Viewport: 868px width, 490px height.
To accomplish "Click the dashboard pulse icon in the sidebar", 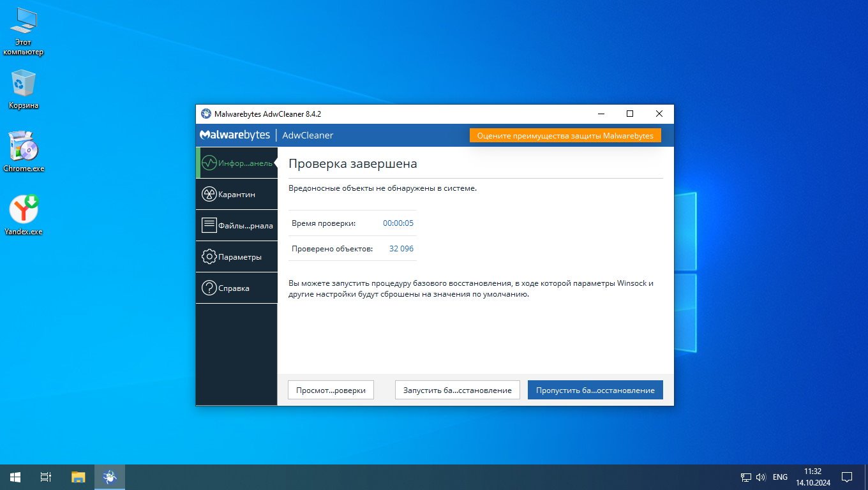I will [x=209, y=163].
